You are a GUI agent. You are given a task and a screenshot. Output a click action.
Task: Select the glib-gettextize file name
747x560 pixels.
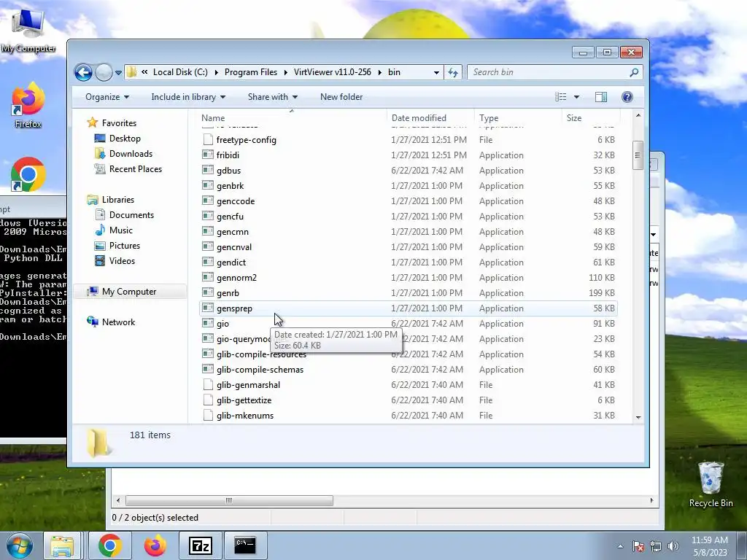244,400
